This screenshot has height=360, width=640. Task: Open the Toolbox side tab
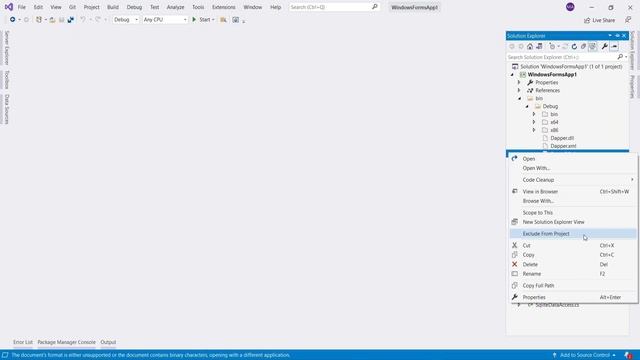7,80
